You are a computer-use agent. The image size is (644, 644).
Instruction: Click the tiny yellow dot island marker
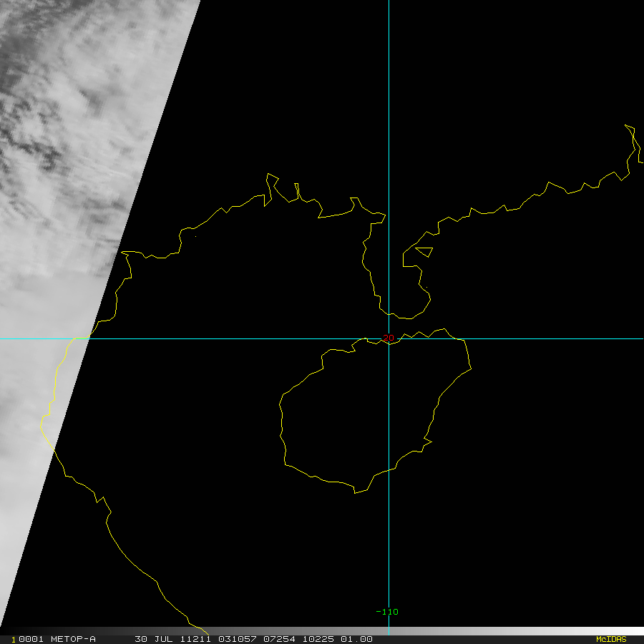pyautogui.click(x=195, y=236)
